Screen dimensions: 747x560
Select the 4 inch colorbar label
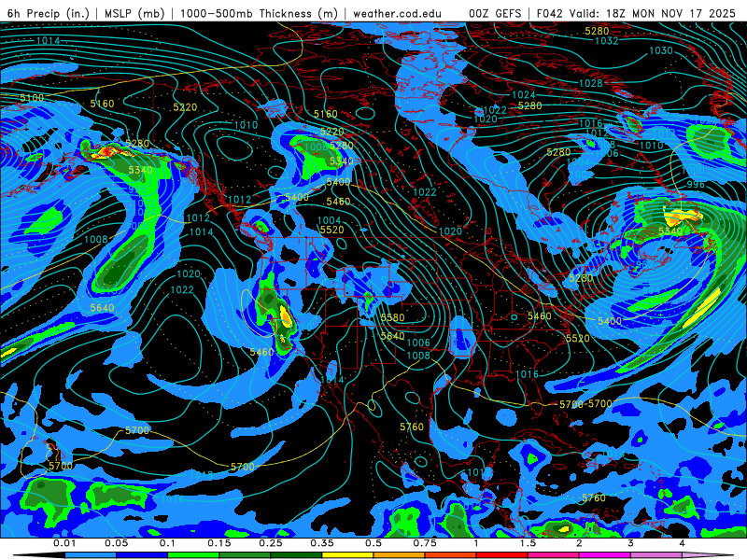coord(682,543)
